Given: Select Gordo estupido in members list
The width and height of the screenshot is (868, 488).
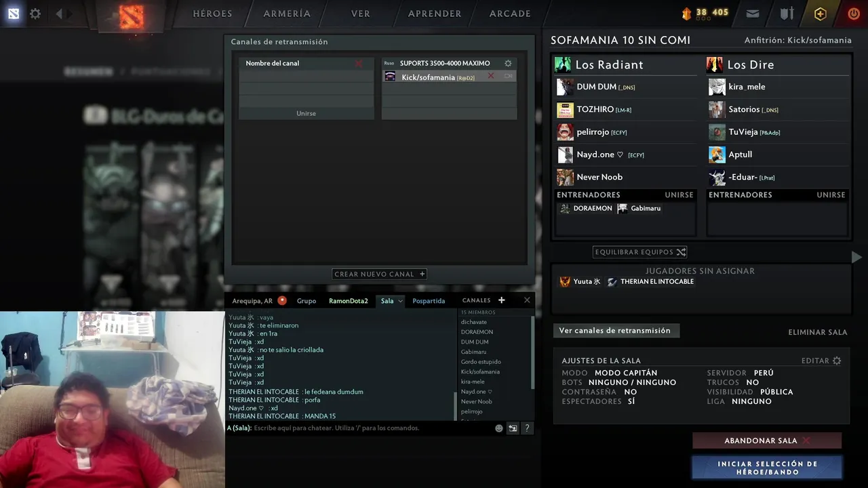Looking at the screenshot, I should pos(481,362).
